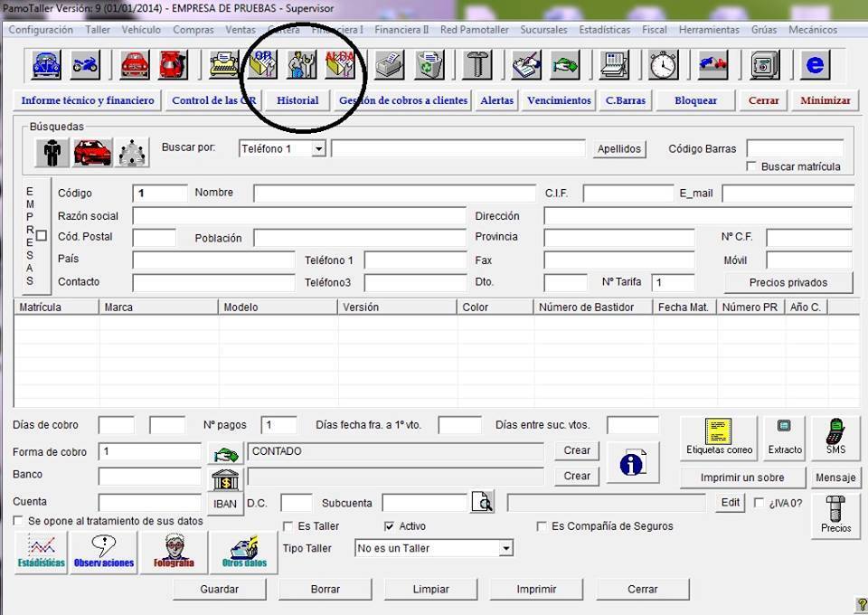Search by person silhouette icon
This screenshot has height=615, width=868.
(x=52, y=152)
